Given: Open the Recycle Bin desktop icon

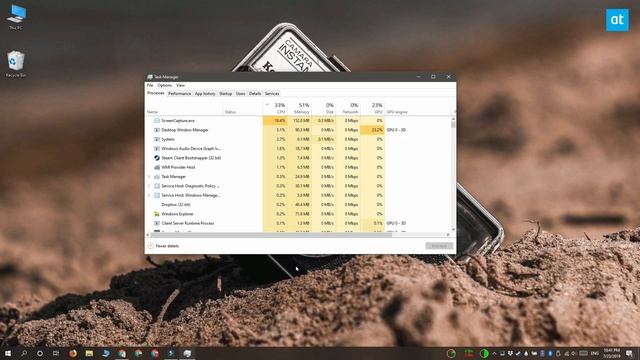Looking at the screenshot, I should 16,64.
